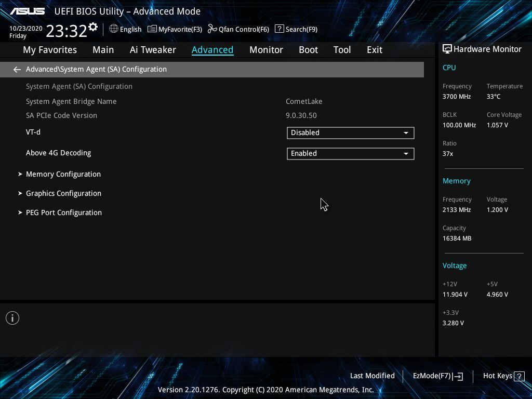Open PEG Port Configuration
The width and height of the screenshot is (532, 399).
[64, 212]
